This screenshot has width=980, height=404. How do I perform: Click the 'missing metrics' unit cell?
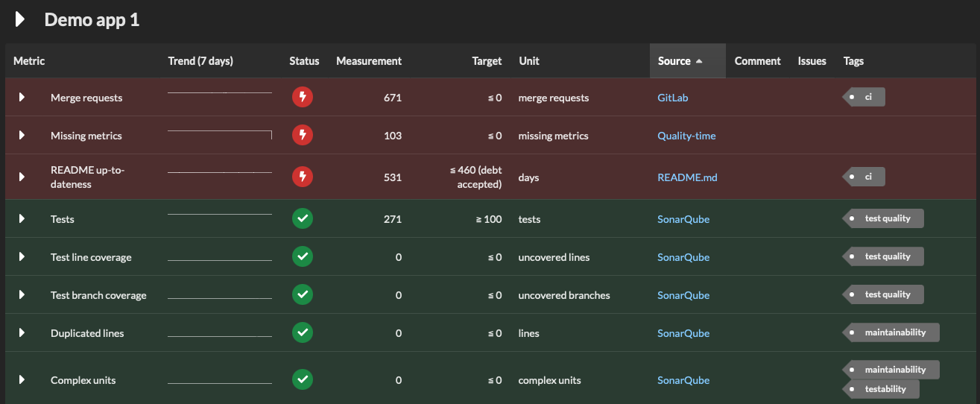click(553, 136)
